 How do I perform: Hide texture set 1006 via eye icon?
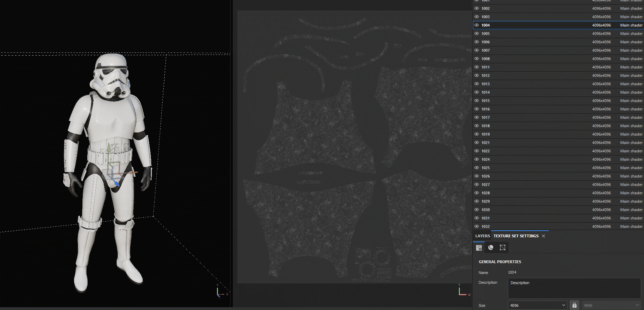click(x=476, y=42)
